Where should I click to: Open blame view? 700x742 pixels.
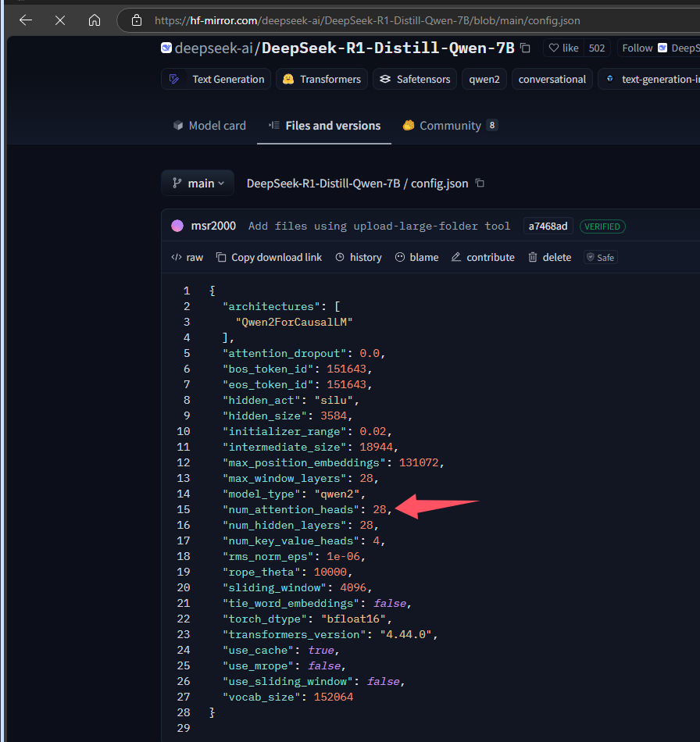(417, 258)
